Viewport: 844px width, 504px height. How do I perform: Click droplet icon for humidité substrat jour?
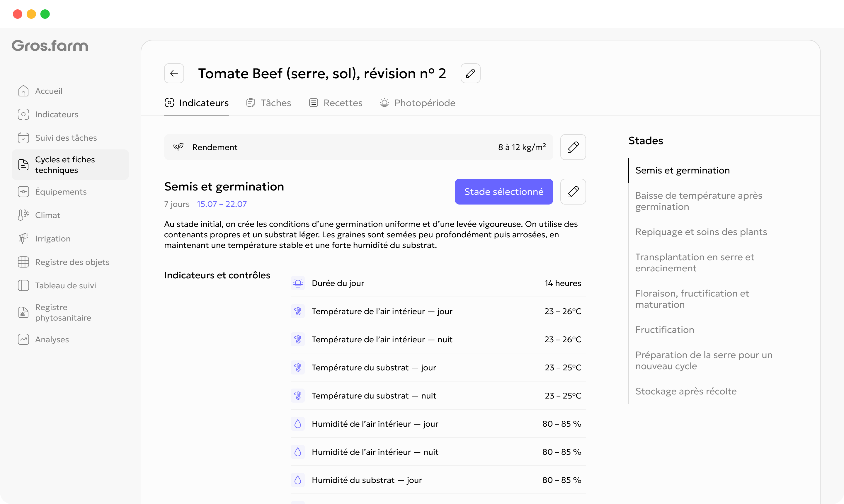[298, 480]
